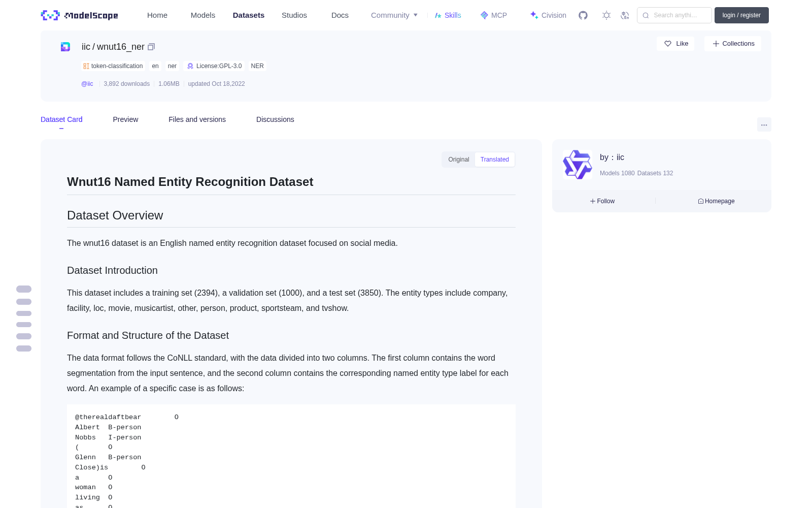Click the lowercase ner tag
Screen dimensions: 812x508
pos(172,66)
